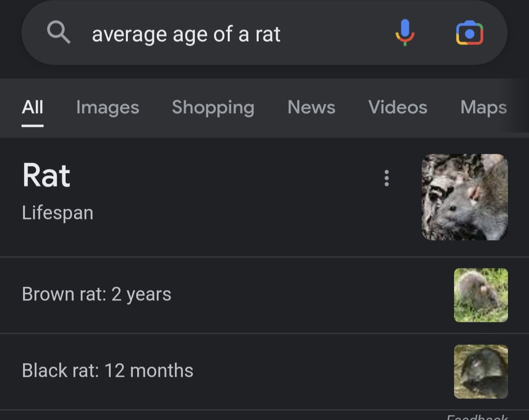The height and width of the screenshot is (420, 529).
Task: Start voice search with microphone icon
Action: point(405,32)
